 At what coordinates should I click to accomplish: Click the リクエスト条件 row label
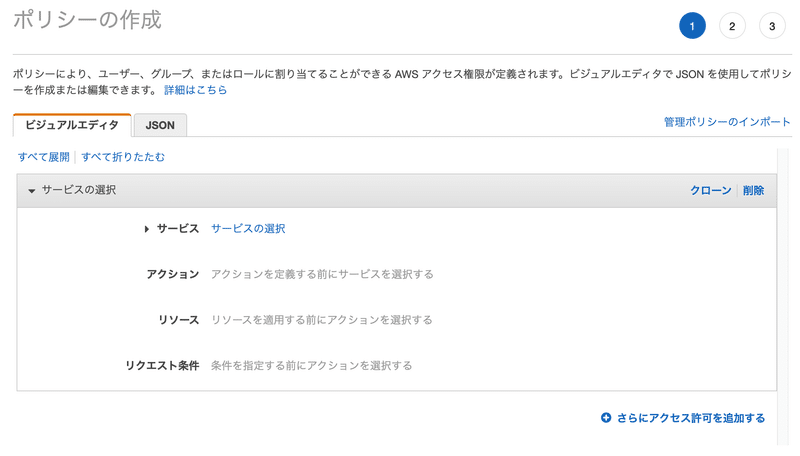pyautogui.click(x=162, y=366)
